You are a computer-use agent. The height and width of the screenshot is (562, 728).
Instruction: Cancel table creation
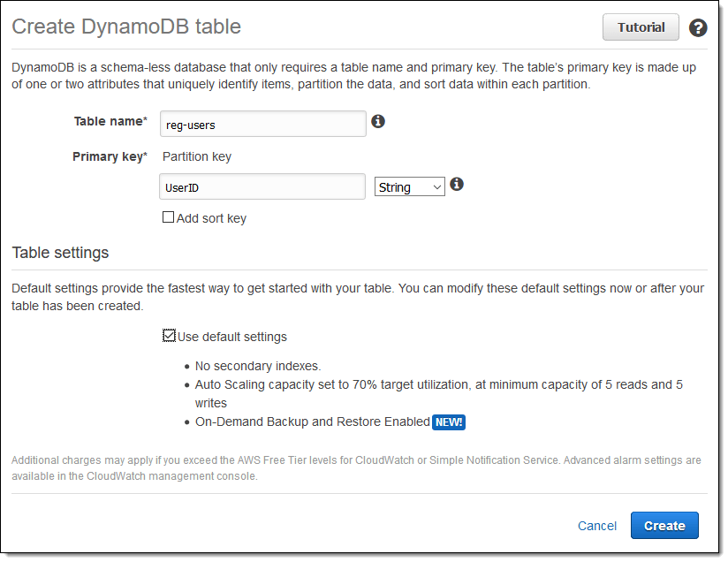597,525
